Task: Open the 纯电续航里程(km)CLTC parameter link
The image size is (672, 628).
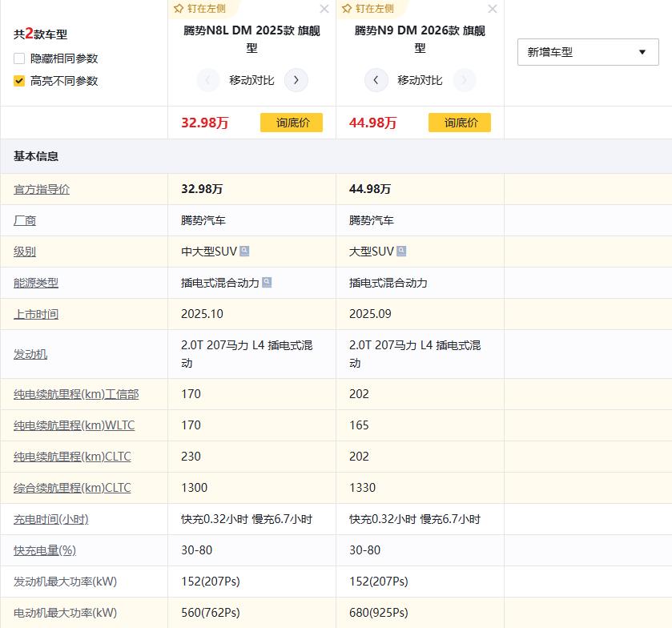Action: coord(71,457)
